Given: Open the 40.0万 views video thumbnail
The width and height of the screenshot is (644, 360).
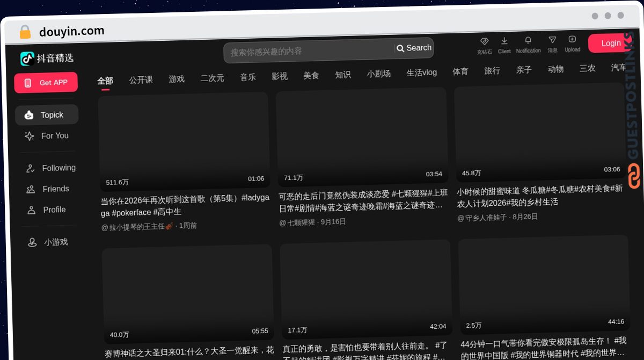Looking at the screenshot, I should coord(188,294).
